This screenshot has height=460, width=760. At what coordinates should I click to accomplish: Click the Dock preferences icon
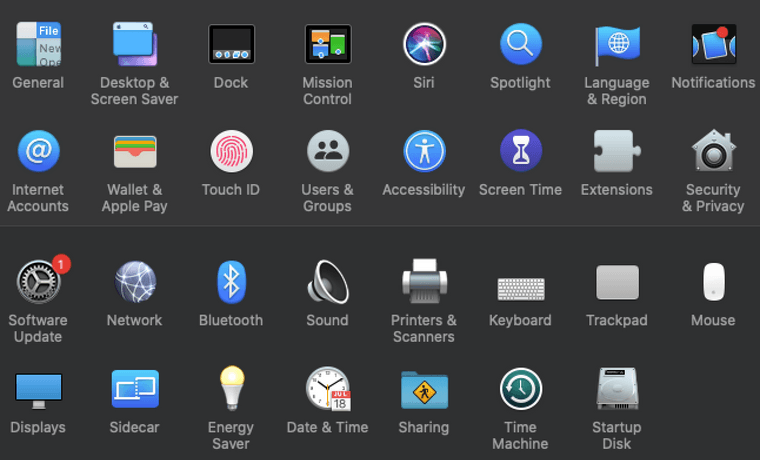click(231, 44)
